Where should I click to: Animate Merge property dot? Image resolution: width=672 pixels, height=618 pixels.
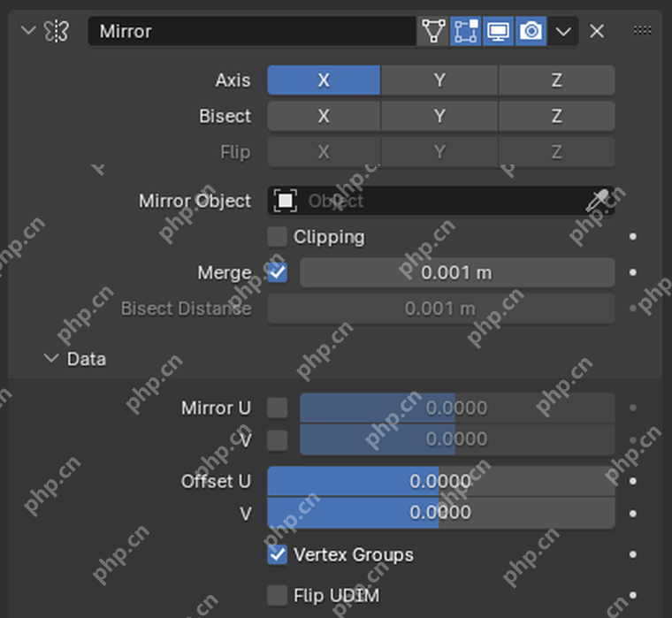[632, 272]
